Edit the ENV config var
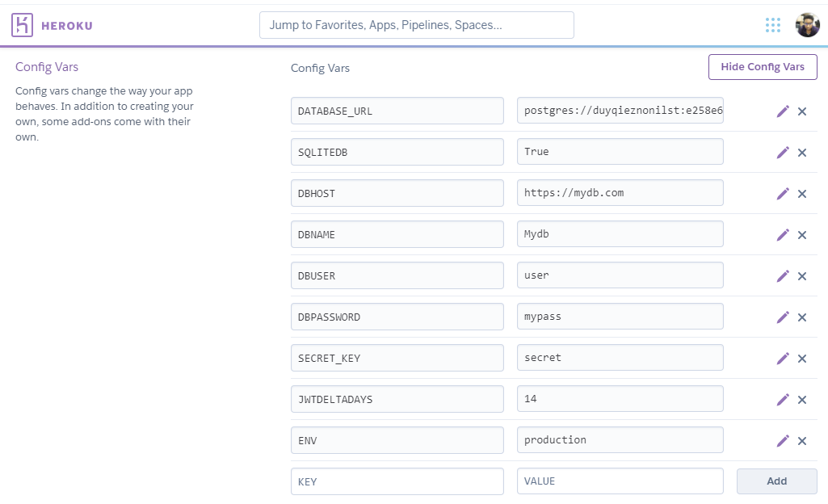Image resolution: width=828 pixels, height=504 pixels. 782,441
